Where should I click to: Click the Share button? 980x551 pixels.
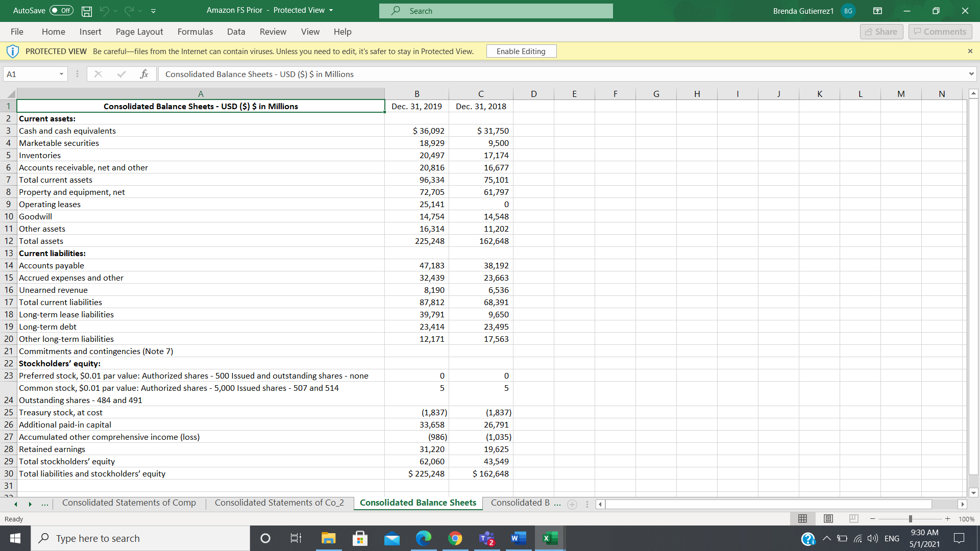881,31
